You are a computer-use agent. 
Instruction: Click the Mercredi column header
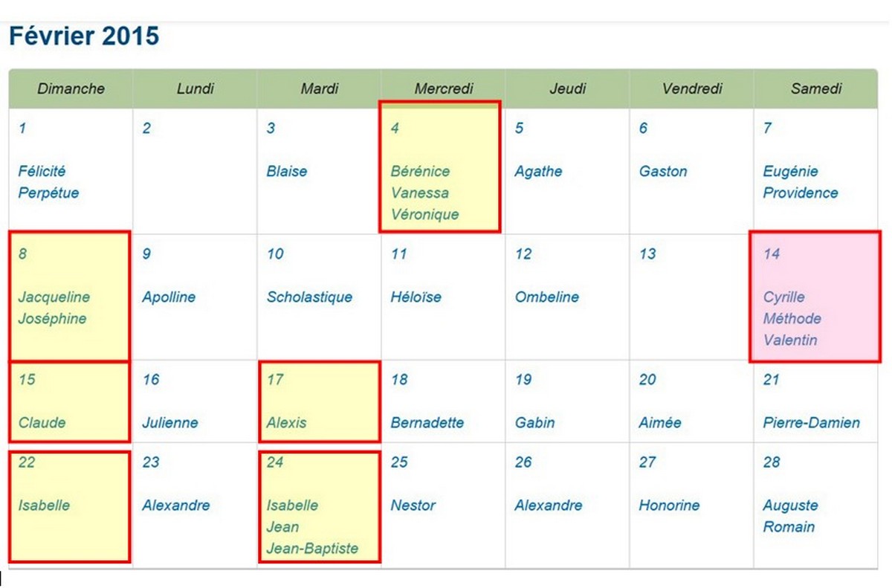pos(444,88)
